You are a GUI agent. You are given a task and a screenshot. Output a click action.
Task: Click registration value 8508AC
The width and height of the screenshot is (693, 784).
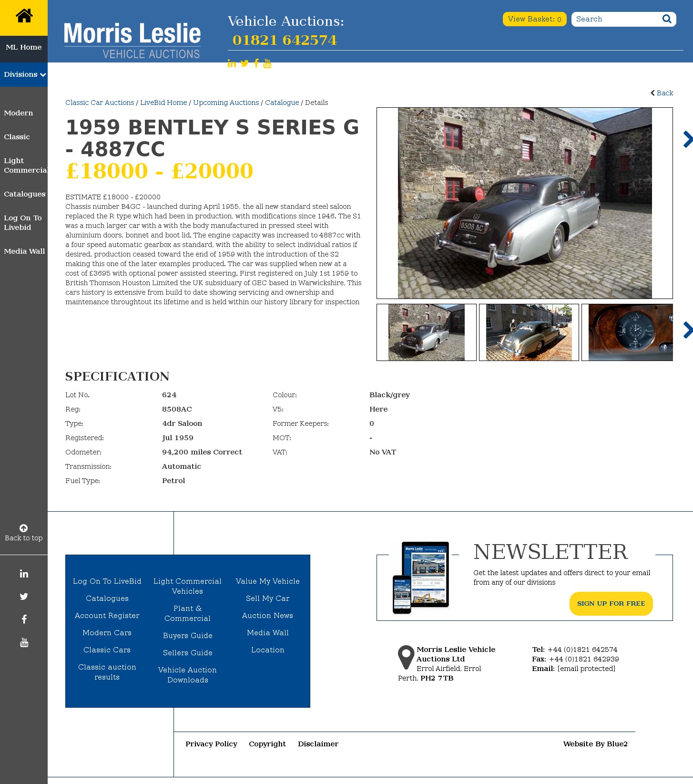pyautogui.click(x=177, y=409)
